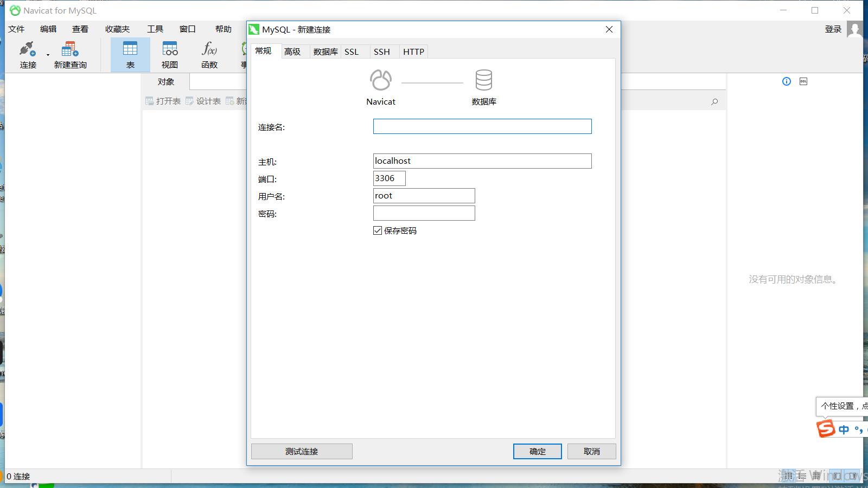Image resolution: width=868 pixels, height=488 pixels.
Task: Click the 数据库 database cylinder icon
Action: tap(483, 80)
